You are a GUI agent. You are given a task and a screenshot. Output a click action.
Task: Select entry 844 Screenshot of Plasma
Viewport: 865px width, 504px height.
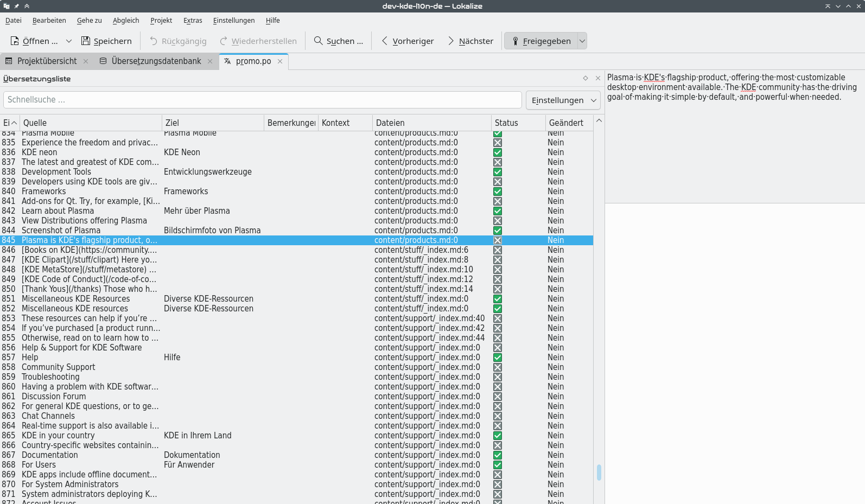(296, 231)
